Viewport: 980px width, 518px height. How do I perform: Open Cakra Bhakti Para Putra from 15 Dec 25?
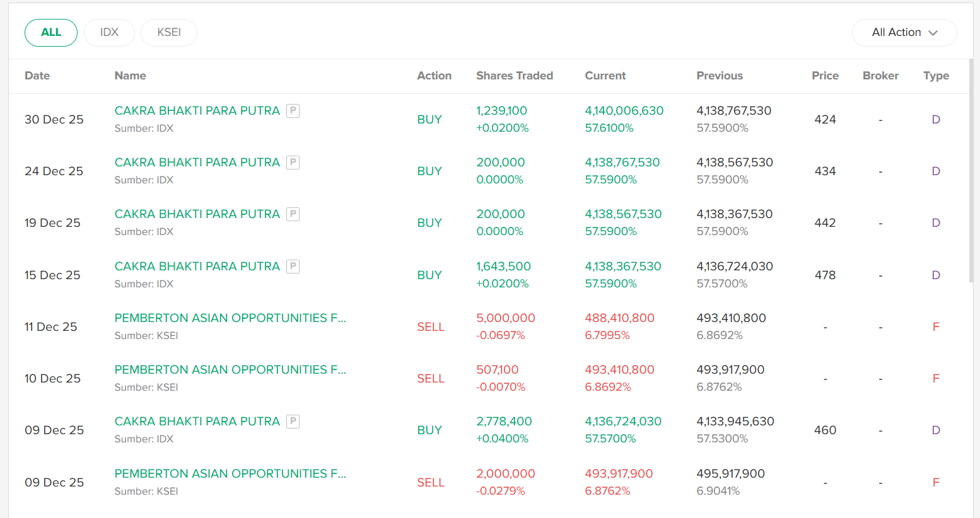coord(197,267)
